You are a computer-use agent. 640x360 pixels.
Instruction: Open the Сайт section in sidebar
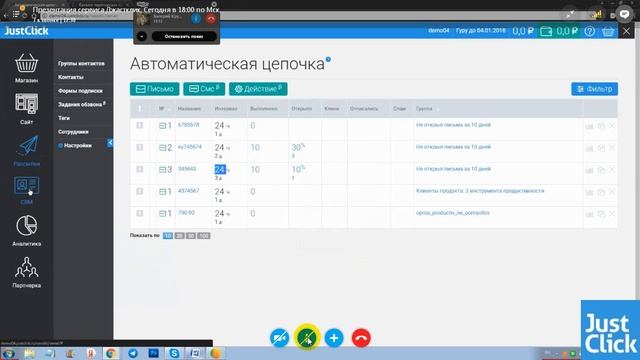click(27, 109)
